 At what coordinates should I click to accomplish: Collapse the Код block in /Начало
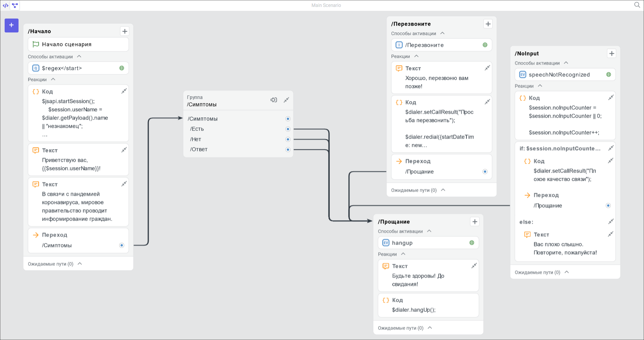124,91
